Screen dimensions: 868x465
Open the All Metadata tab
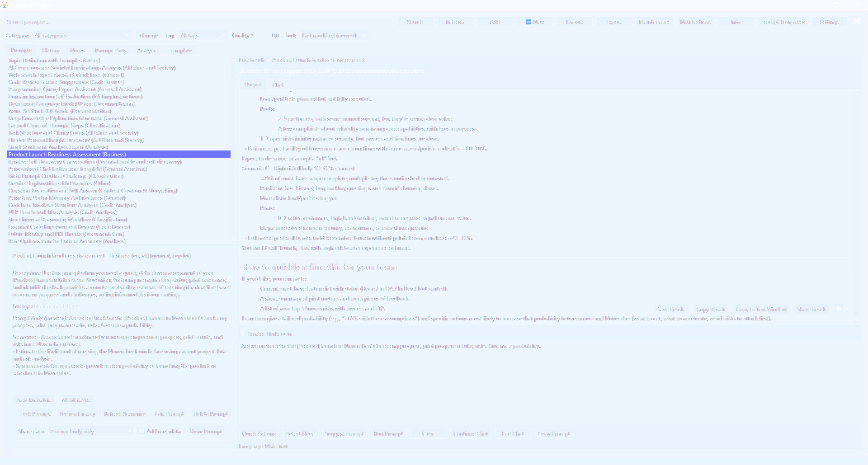pos(77,400)
